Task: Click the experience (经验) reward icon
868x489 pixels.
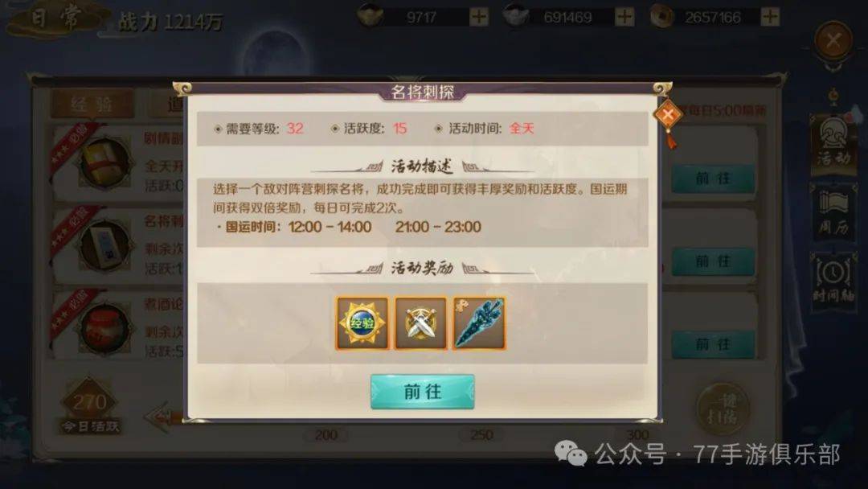Action: coord(362,323)
